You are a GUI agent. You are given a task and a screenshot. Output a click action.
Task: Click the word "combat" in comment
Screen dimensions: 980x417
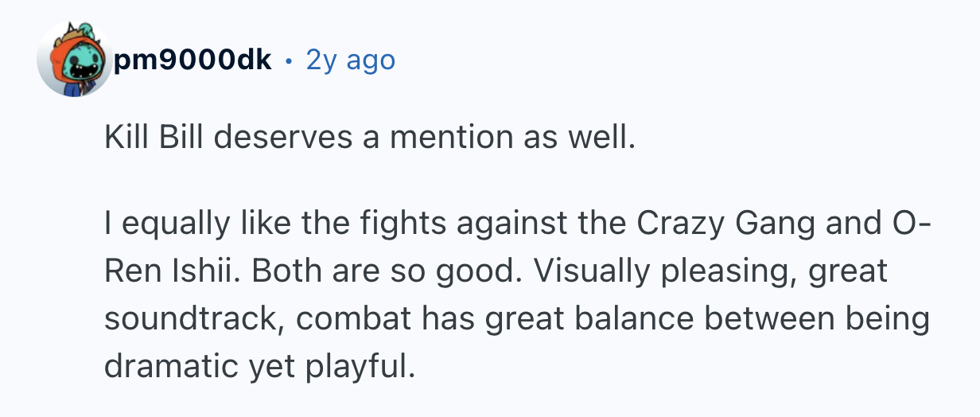347,318
